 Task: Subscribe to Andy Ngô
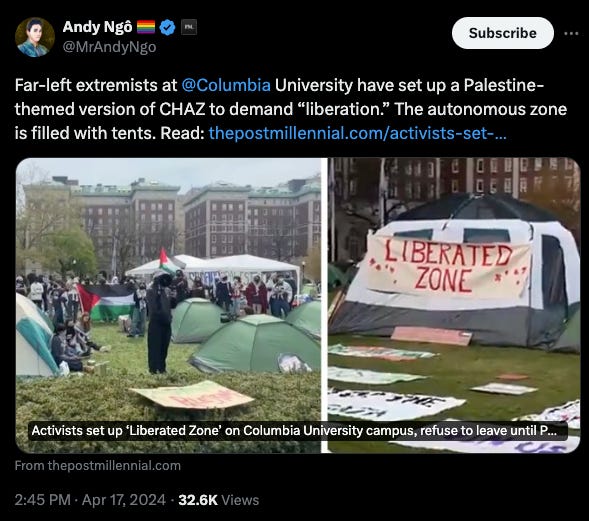pos(503,33)
